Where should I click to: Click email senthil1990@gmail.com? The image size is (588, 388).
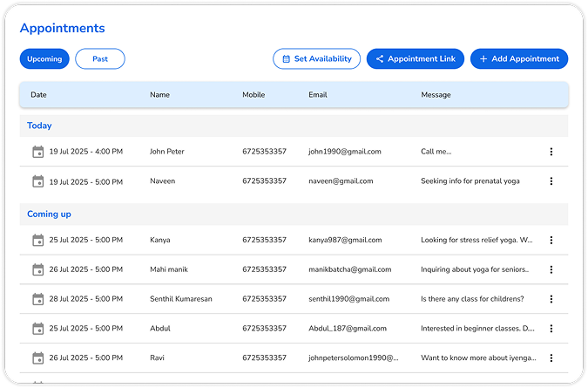[x=348, y=299]
